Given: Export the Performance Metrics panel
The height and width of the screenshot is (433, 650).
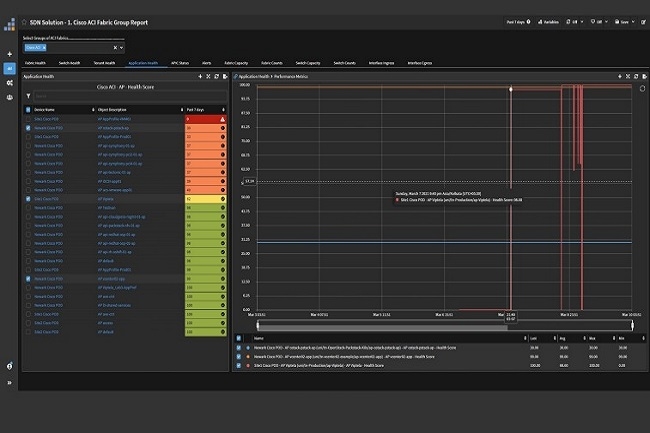Looking at the screenshot, I should (x=644, y=77).
